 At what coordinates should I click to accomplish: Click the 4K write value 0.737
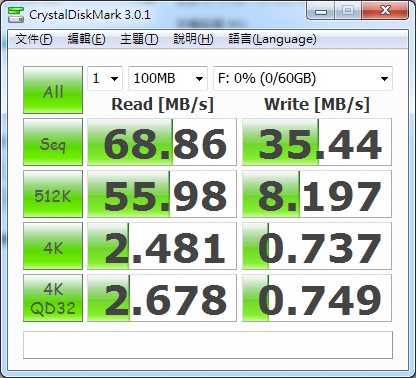[x=317, y=246]
